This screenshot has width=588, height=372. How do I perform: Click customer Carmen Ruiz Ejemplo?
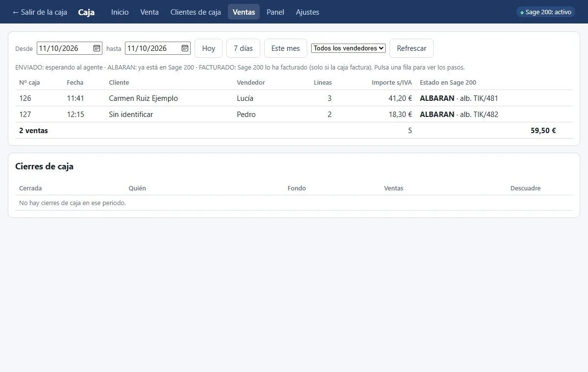tap(143, 98)
